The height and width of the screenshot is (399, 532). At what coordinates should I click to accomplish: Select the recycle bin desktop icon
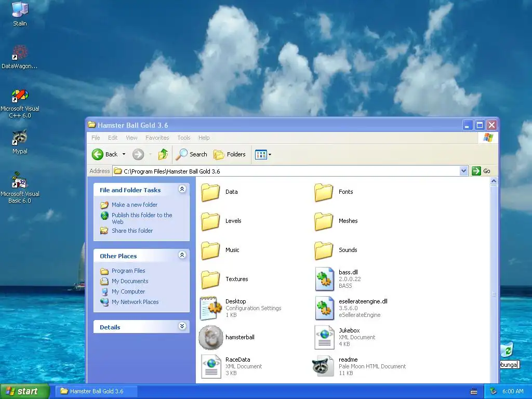[507, 350]
